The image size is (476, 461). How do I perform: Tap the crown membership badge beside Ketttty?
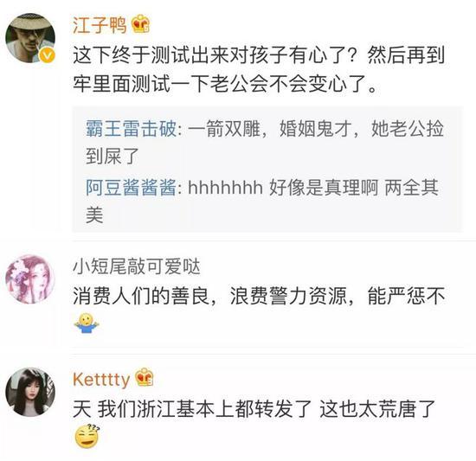pos(145,378)
